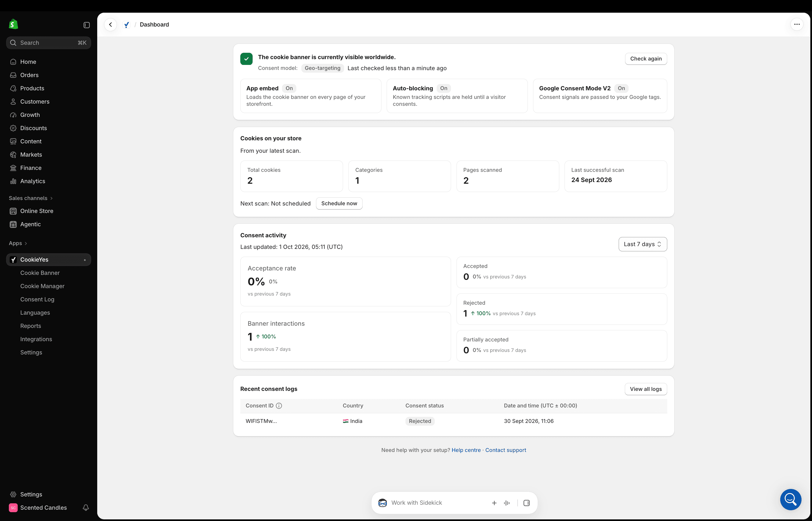
Task: Collapse the sidebar with the panel icon
Action: point(86,25)
